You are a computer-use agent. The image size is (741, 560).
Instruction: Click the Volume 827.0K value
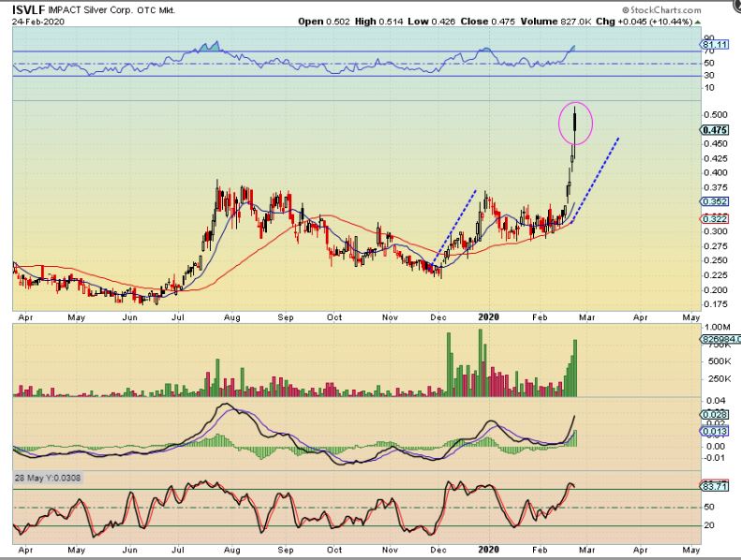(x=556, y=22)
